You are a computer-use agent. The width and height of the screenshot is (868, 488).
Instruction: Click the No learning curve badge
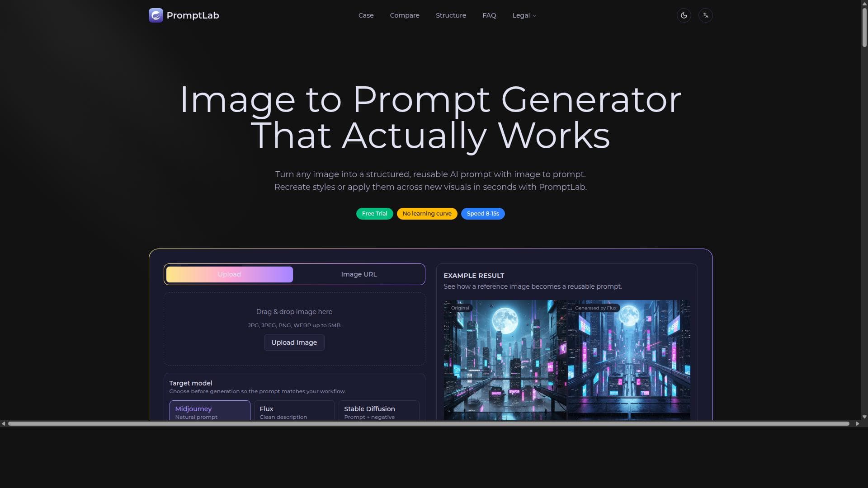tap(427, 214)
